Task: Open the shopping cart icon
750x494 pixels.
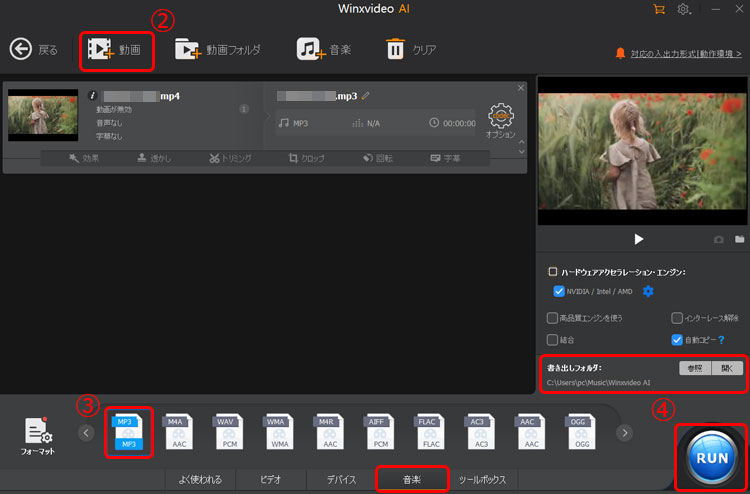Action: click(658, 9)
